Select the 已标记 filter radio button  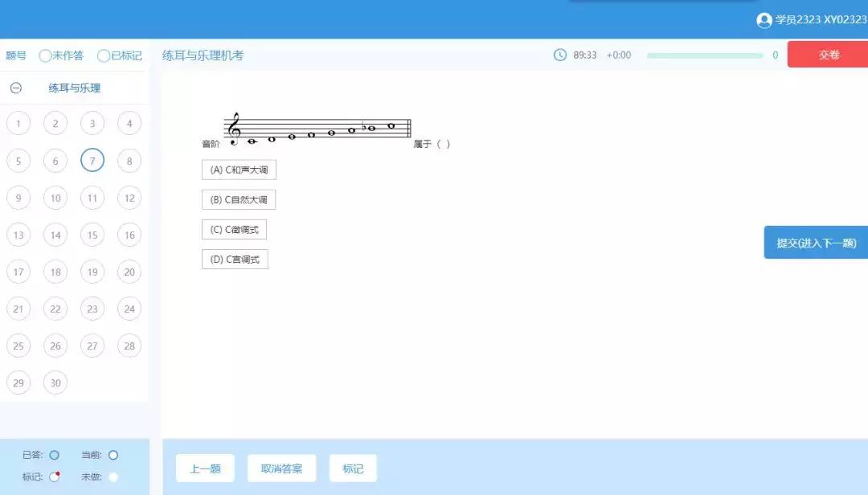103,55
